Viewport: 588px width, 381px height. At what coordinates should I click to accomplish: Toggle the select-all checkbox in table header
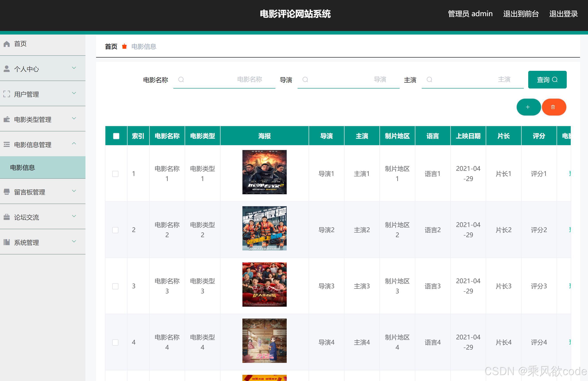[116, 136]
